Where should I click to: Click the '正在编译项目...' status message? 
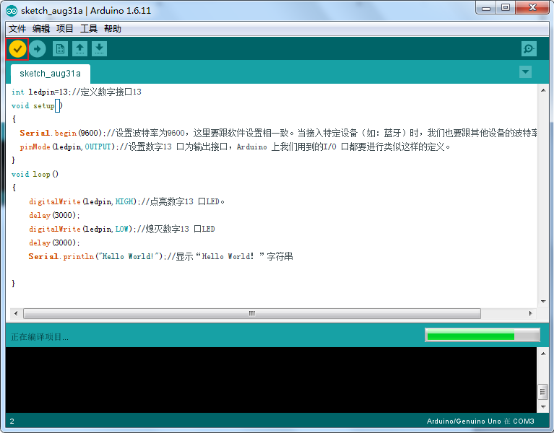(40, 337)
